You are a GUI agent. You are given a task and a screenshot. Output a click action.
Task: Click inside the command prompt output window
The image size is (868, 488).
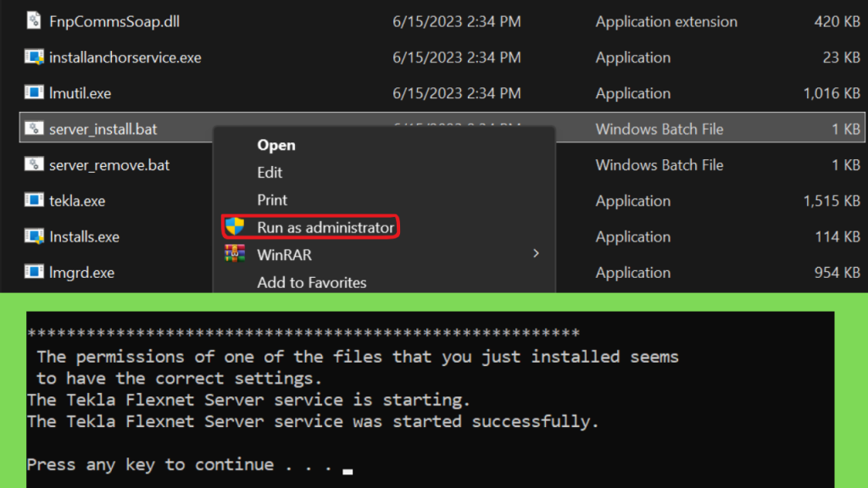[x=430, y=400]
